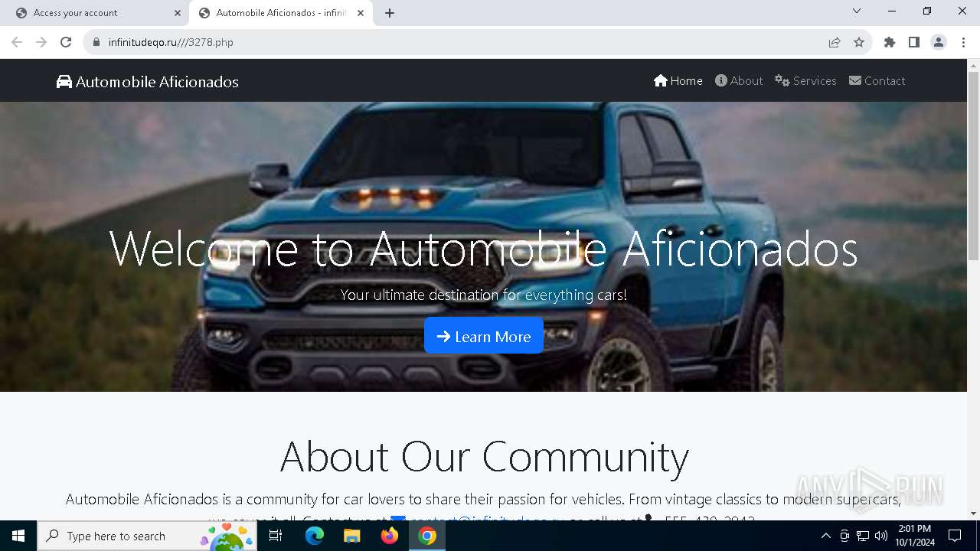Click the taskbar search box

pos(147,536)
